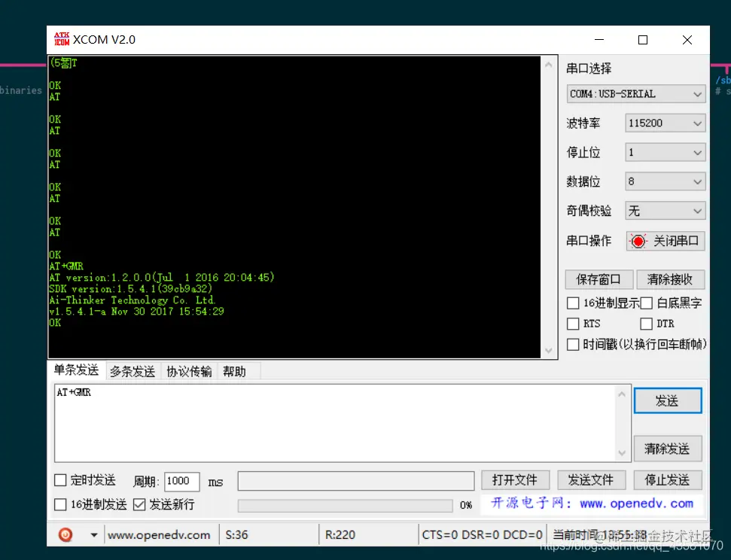Click the CTS=0 DSR=0 DCD=0 status
This screenshot has height=560, width=731.
pos(482,535)
